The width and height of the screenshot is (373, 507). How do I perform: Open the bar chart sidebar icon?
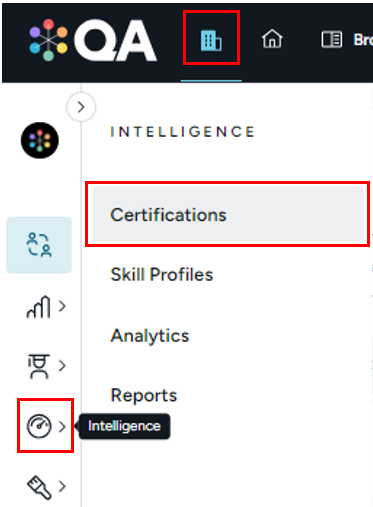[x=39, y=307]
